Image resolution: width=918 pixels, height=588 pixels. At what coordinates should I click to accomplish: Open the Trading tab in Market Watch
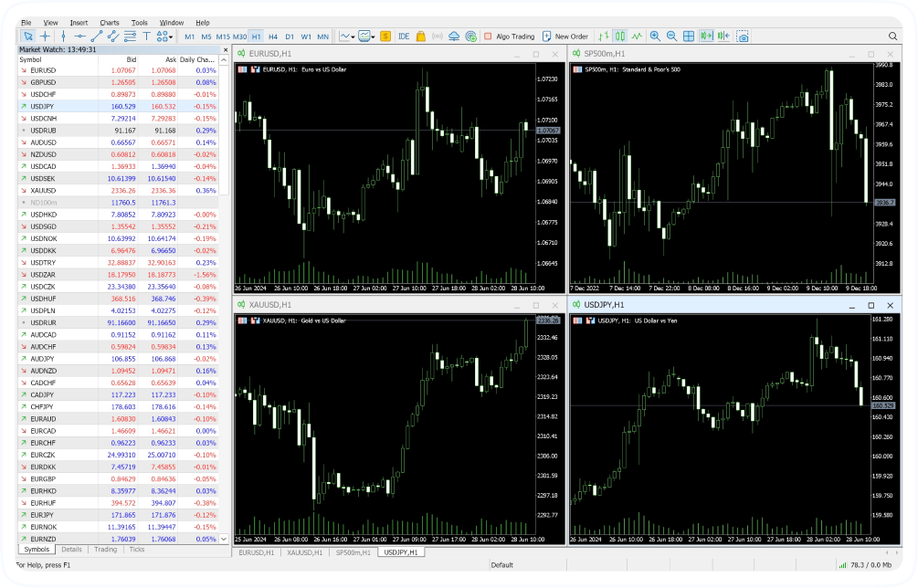[105, 550]
